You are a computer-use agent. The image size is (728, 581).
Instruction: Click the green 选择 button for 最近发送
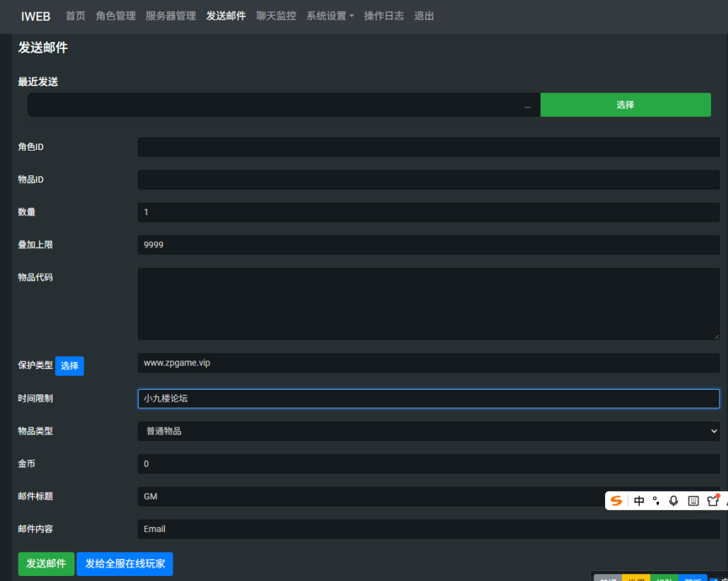click(626, 105)
